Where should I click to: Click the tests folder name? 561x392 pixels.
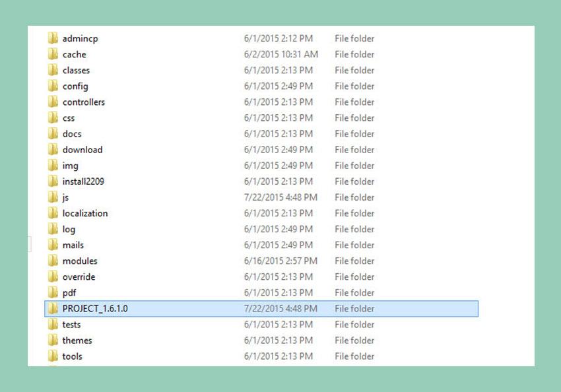click(71, 325)
